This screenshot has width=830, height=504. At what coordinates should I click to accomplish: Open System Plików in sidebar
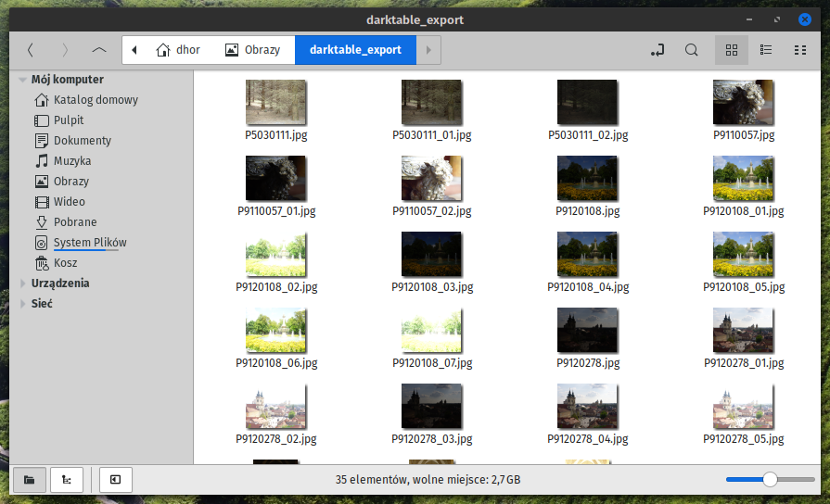pos(90,243)
